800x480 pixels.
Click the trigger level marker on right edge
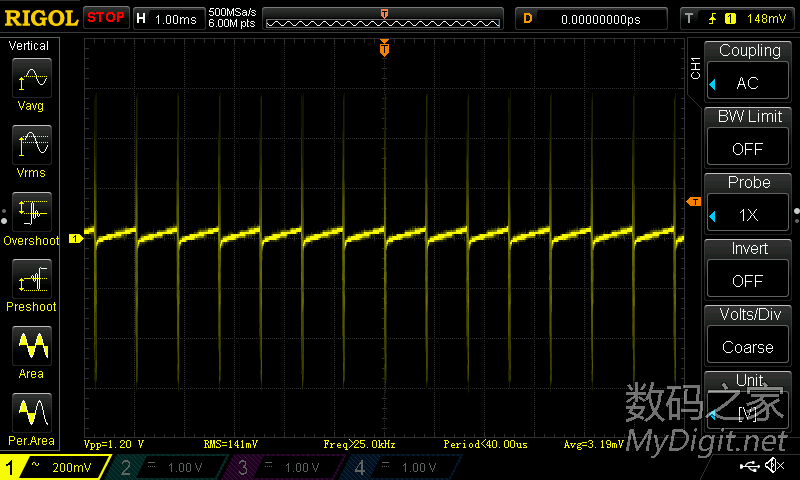(694, 202)
